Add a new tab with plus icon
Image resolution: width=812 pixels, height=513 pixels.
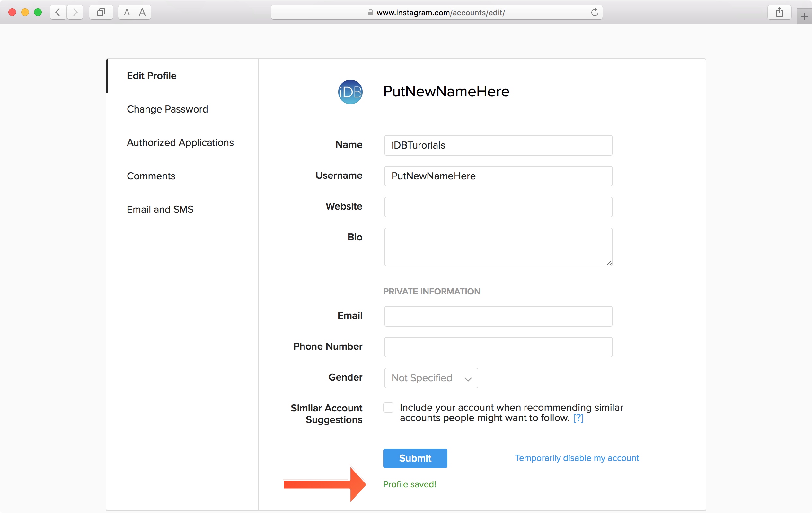[x=804, y=16]
